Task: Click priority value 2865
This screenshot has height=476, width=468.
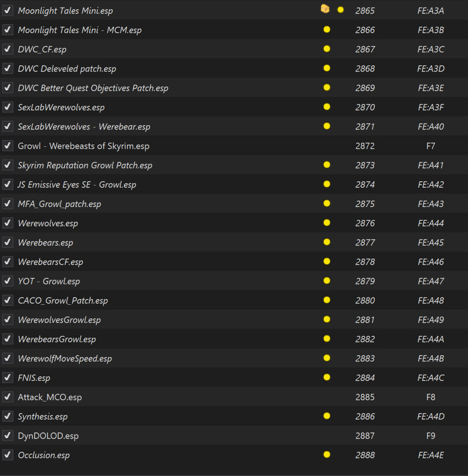Action: click(365, 11)
